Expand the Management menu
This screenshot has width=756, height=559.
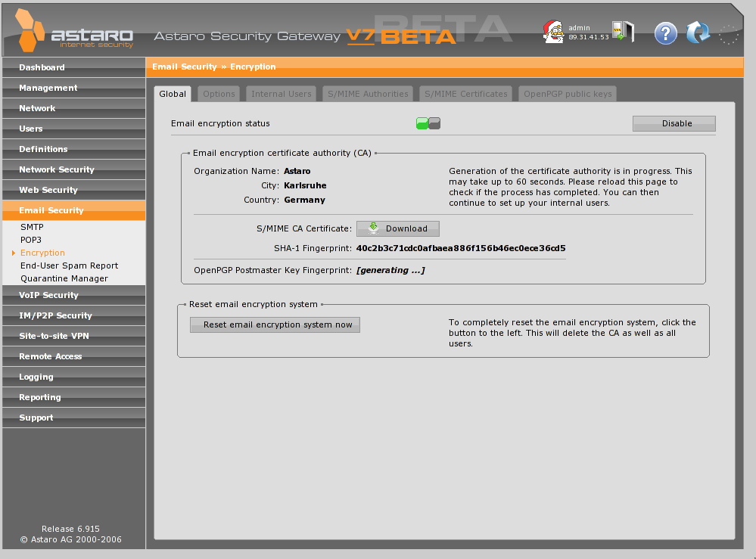coord(73,88)
